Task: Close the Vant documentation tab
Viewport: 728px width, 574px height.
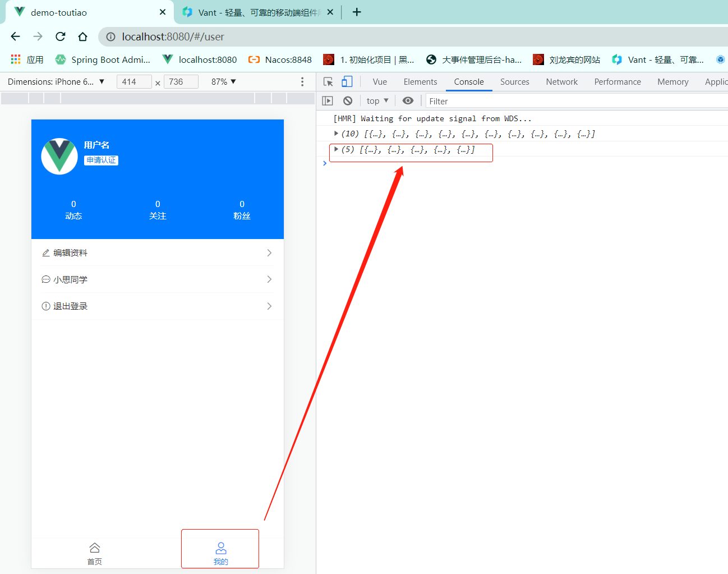Action: pos(330,12)
